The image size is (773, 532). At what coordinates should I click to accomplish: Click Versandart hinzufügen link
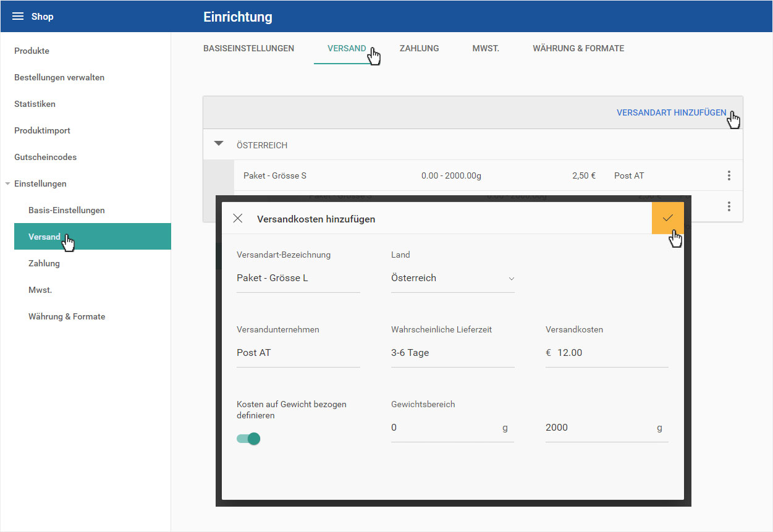[672, 112]
